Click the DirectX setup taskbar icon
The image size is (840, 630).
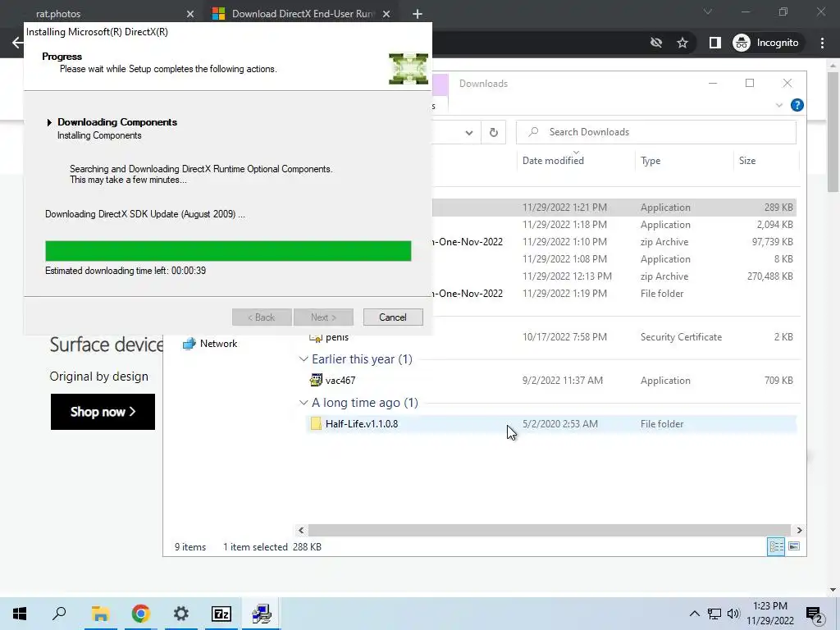click(262, 614)
